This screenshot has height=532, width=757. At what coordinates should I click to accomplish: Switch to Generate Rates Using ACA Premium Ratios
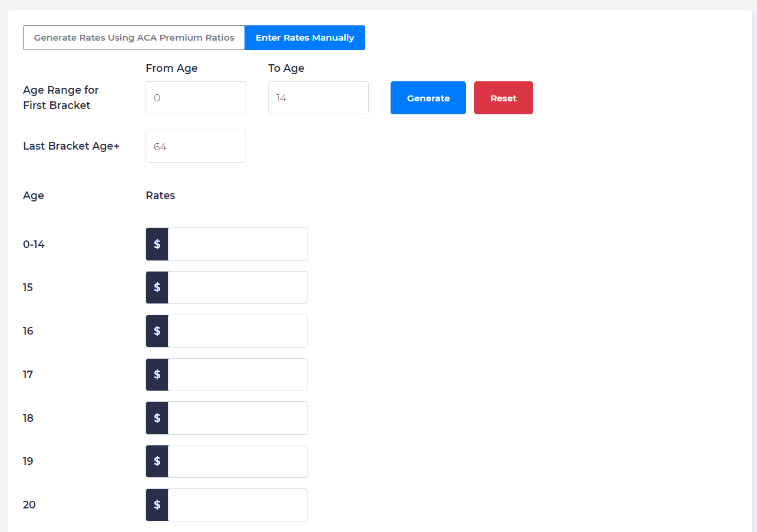pos(134,38)
